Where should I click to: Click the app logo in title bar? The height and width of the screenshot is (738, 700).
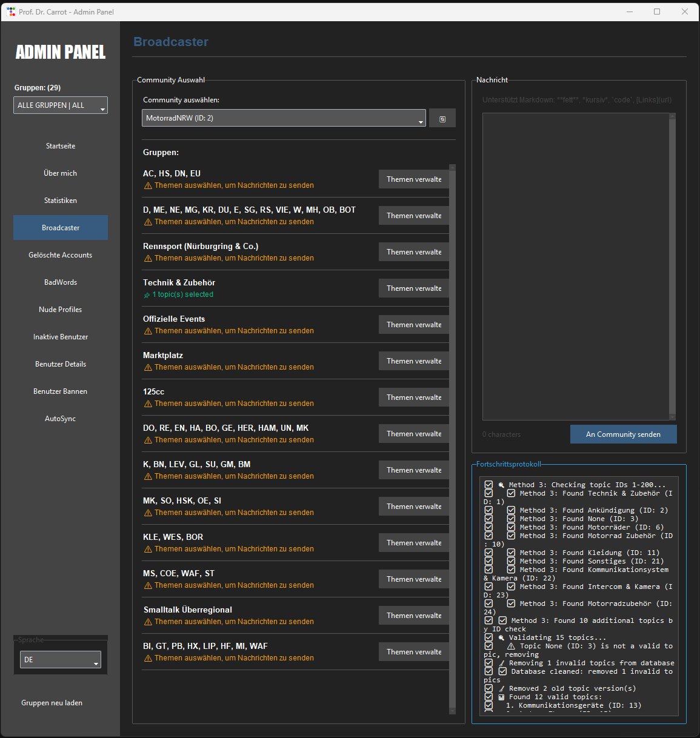(x=11, y=12)
